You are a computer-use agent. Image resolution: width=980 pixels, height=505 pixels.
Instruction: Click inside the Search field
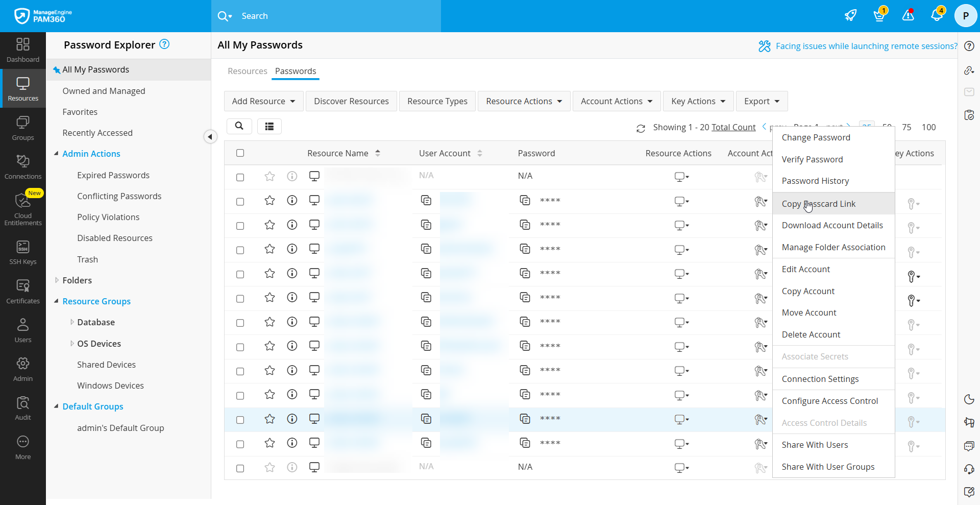[327, 16]
